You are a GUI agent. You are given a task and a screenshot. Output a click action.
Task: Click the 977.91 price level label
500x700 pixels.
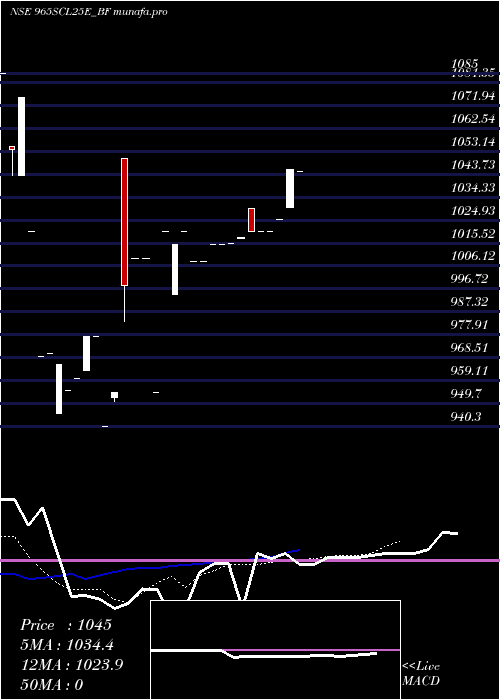[x=470, y=325]
